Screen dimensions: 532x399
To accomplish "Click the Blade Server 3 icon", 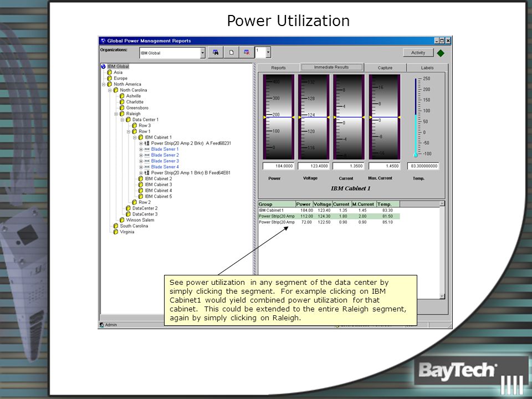I will [147, 161].
